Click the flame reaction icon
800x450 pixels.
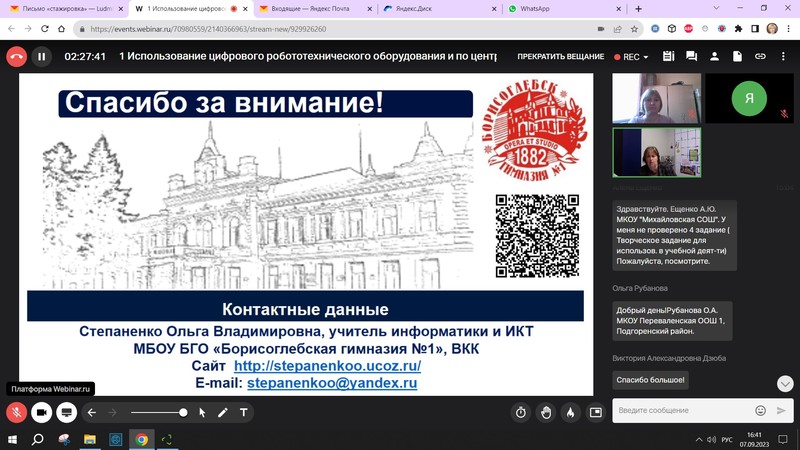(x=571, y=412)
